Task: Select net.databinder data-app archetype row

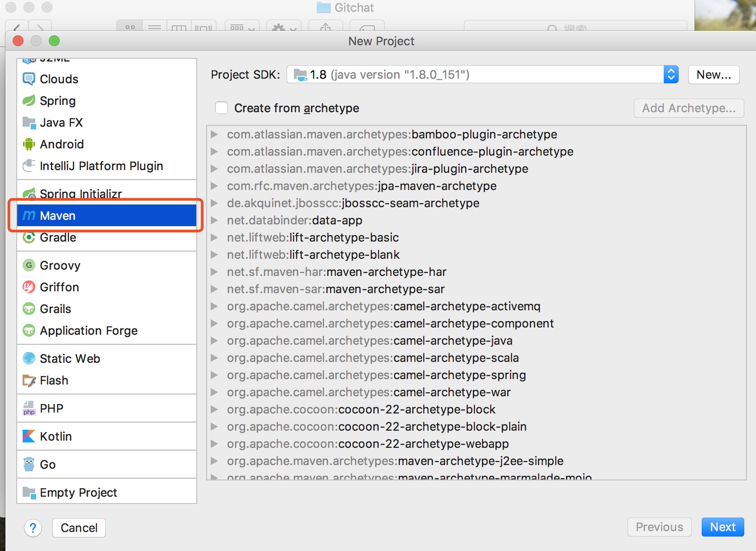Action: 294,220
